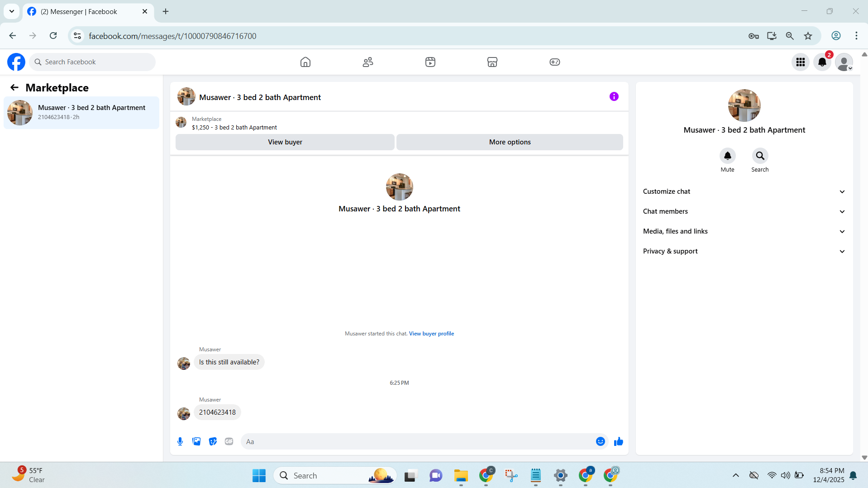Search in conversation using magnifier icon
The width and height of the screenshot is (868, 488).
[760, 156]
